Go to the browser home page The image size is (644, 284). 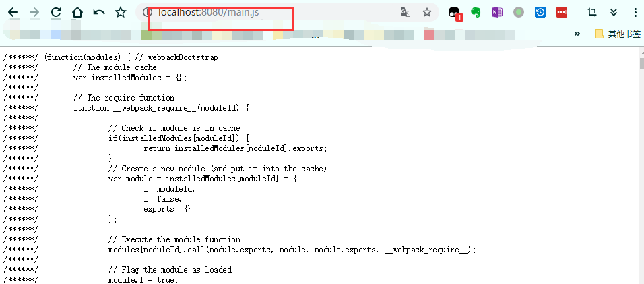(77, 12)
